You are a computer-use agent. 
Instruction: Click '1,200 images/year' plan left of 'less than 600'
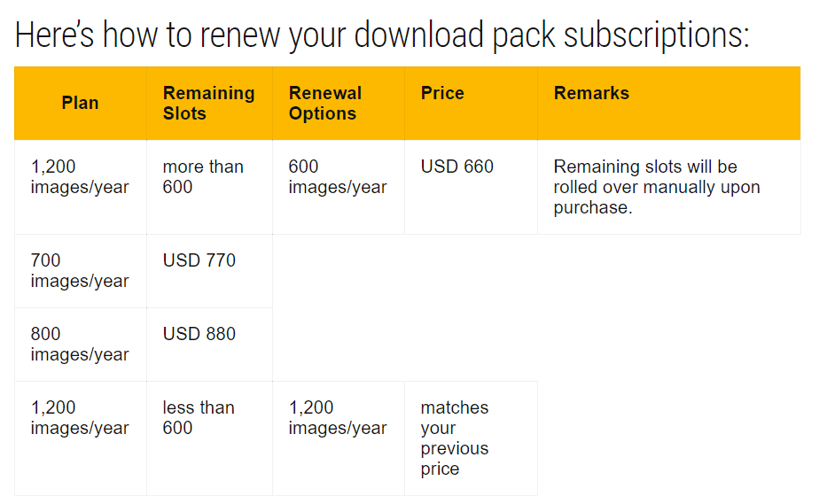coord(80,417)
